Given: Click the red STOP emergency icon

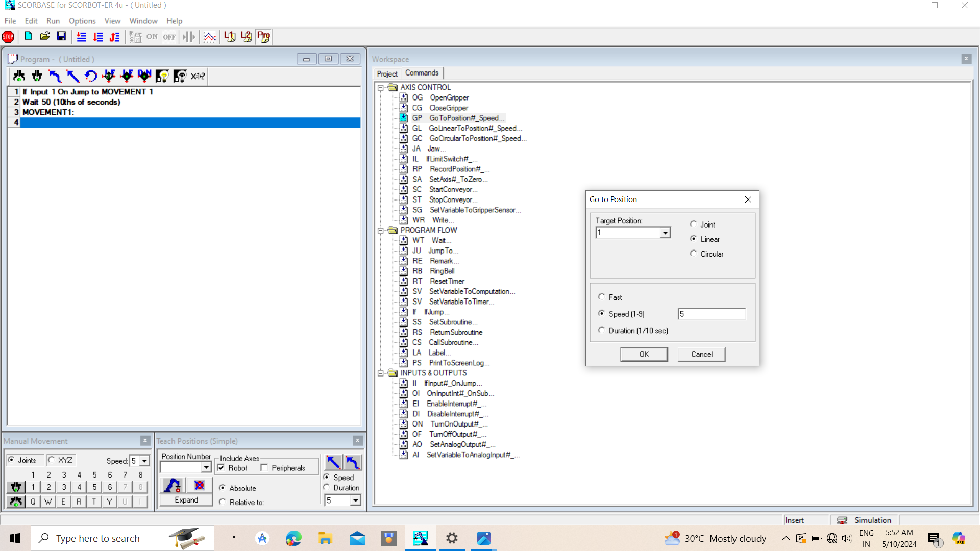Looking at the screenshot, I should pos(8,37).
